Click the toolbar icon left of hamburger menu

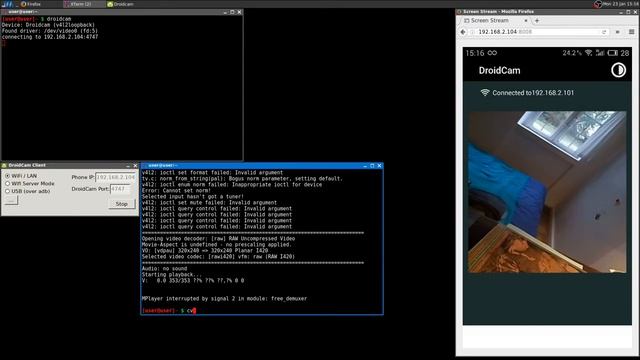(618, 32)
